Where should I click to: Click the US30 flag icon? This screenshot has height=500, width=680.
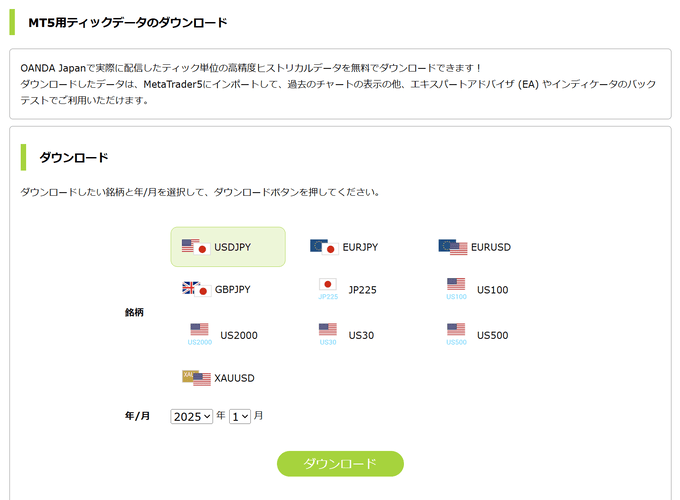coord(328,330)
